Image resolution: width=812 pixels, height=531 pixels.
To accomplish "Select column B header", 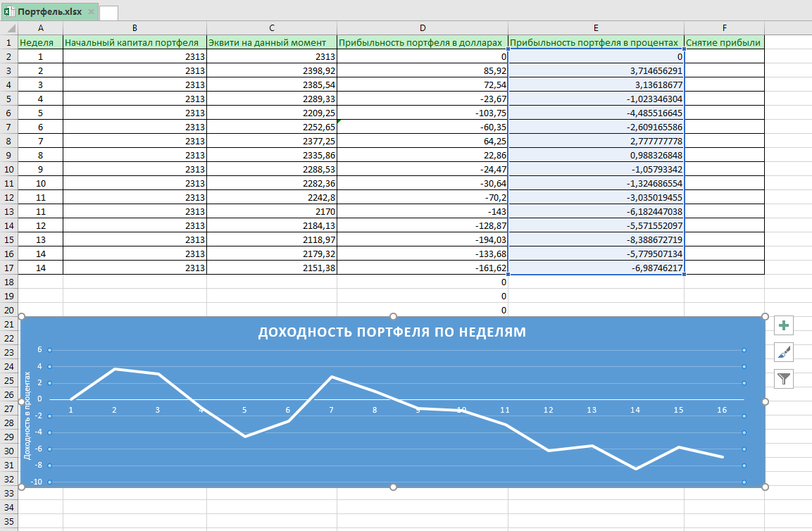I will (x=135, y=27).
